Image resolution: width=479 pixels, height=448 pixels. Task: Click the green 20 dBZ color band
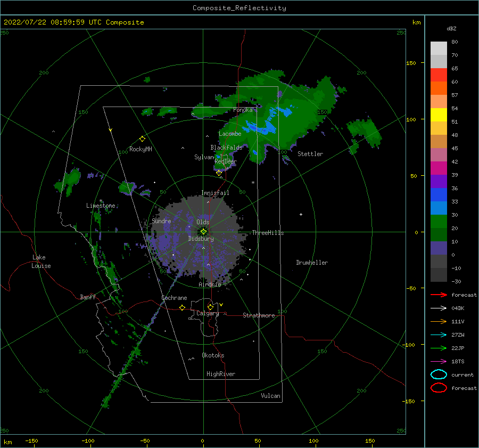(439, 222)
